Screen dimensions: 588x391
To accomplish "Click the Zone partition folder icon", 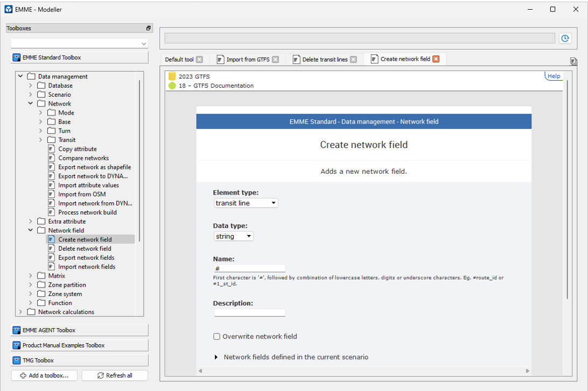I will [41, 285].
